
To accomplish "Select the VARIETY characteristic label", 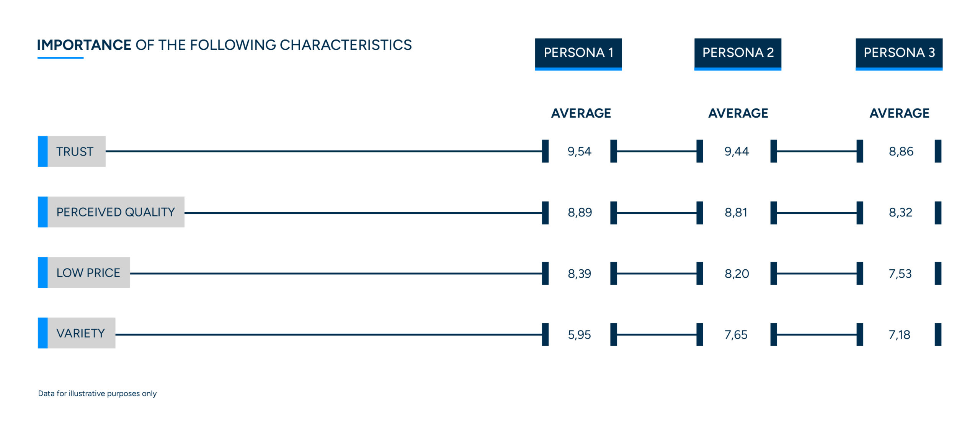I will [80, 333].
